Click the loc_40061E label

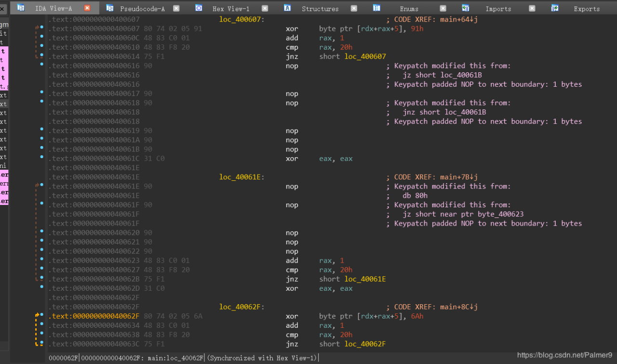tap(241, 177)
